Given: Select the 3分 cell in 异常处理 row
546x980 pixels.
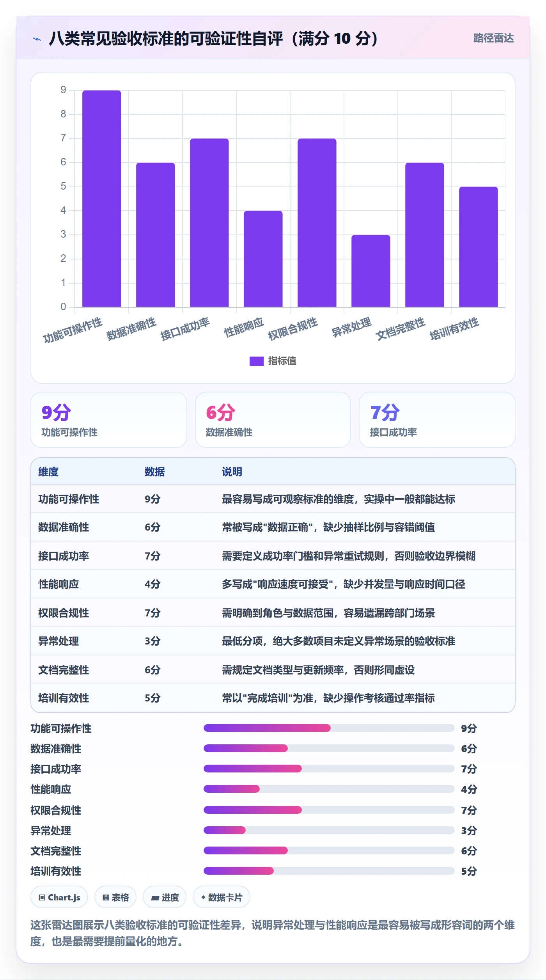Looking at the screenshot, I should click(x=152, y=641).
